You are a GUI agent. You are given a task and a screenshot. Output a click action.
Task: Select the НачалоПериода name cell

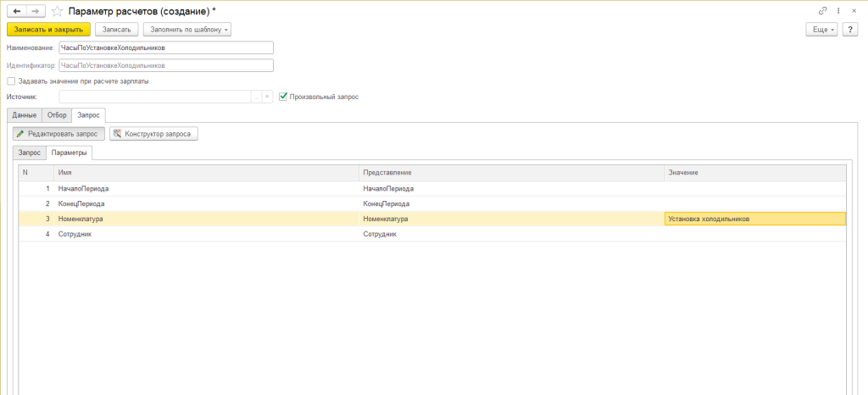[x=207, y=189]
